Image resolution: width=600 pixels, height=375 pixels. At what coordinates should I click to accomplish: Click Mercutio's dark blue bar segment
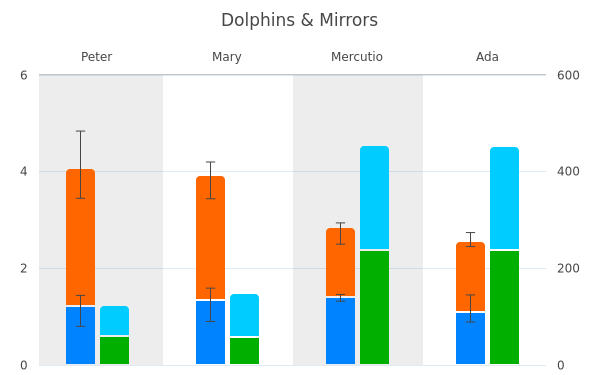click(341, 331)
